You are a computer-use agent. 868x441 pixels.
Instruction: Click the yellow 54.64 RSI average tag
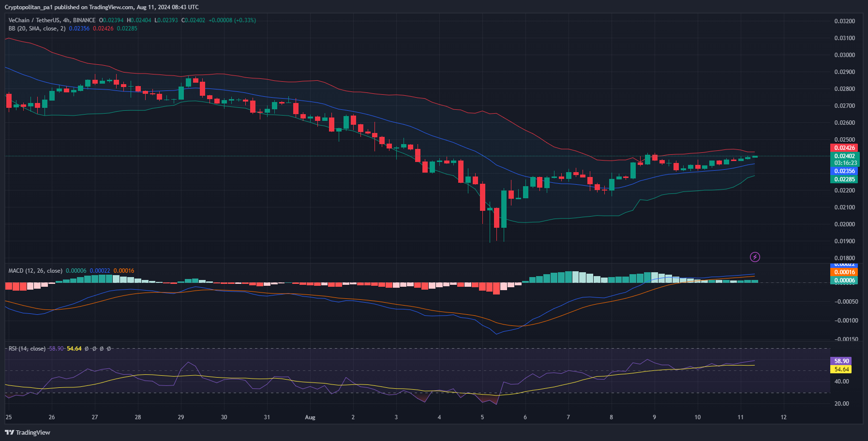click(x=841, y=369)
